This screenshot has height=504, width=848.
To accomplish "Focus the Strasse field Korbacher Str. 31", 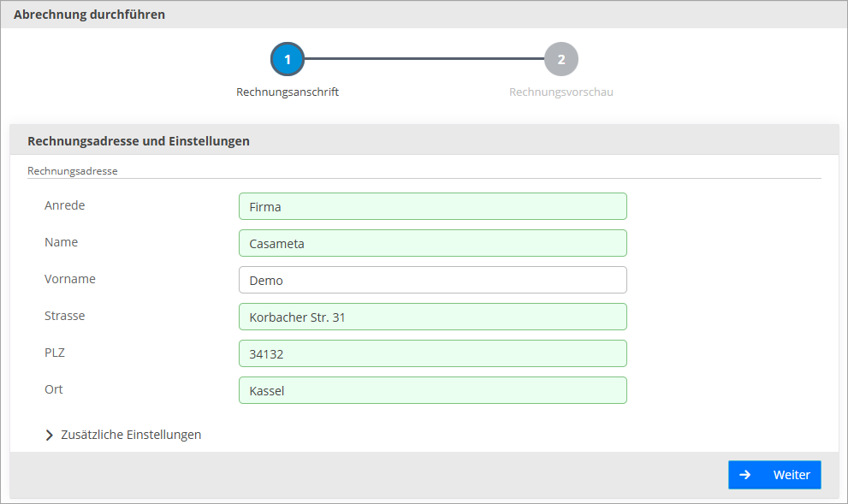I will click(x=433, y=317).
